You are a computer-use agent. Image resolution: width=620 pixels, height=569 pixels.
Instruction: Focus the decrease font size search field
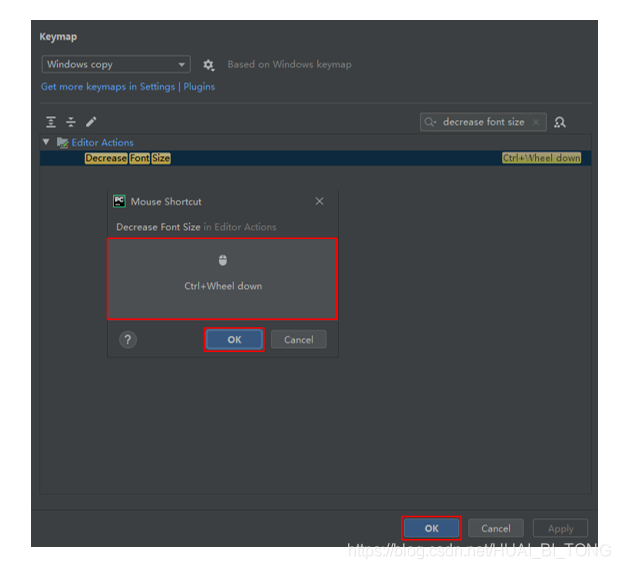(483, 122)
